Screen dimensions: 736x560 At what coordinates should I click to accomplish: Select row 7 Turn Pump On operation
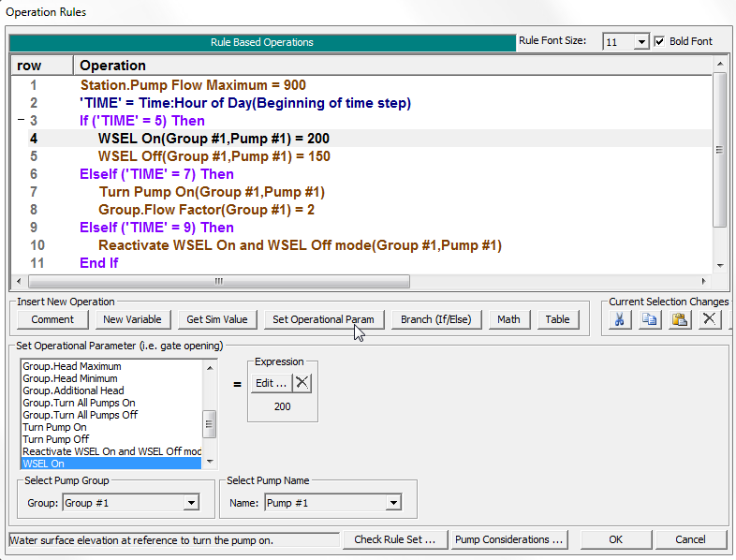click(212, 192)
